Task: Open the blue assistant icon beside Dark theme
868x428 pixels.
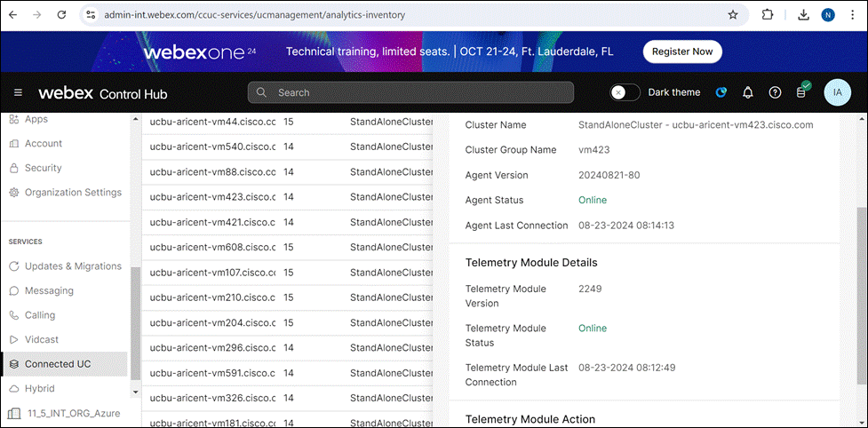Action: point(721,92)
